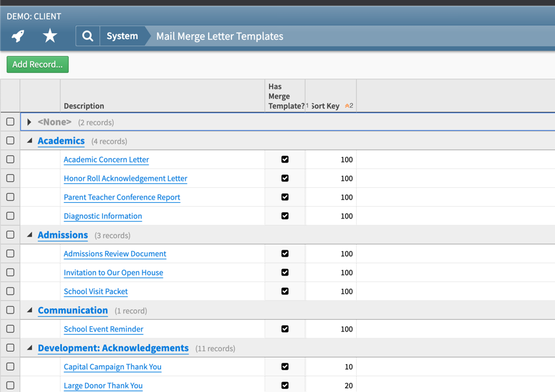
Task: Click sort key 10 for Capital Campaign Thank You
Action: click(x=348, y=367)
